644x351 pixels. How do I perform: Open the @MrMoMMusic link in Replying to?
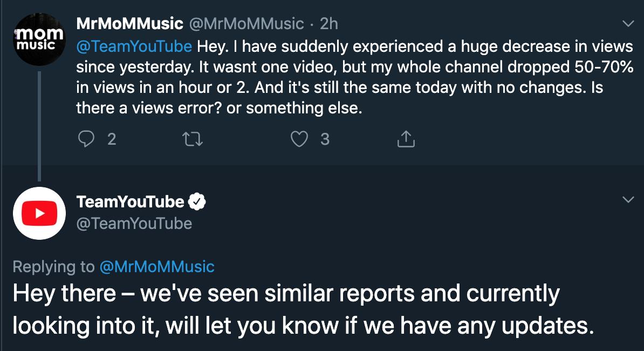pos(156,267)
